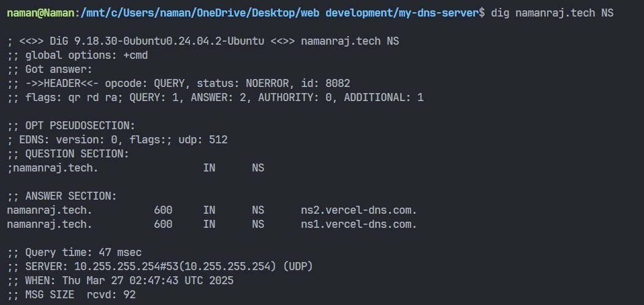The image size is (644, 305).
Task: Click the my-dns-server working directory path
Action: coord(279,13)
